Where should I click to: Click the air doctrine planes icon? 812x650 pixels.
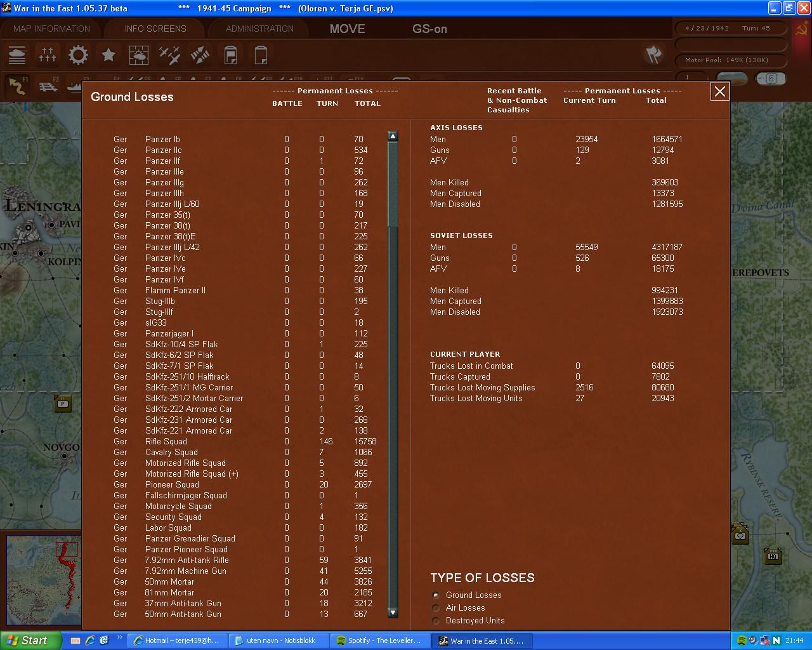[169, 55]
